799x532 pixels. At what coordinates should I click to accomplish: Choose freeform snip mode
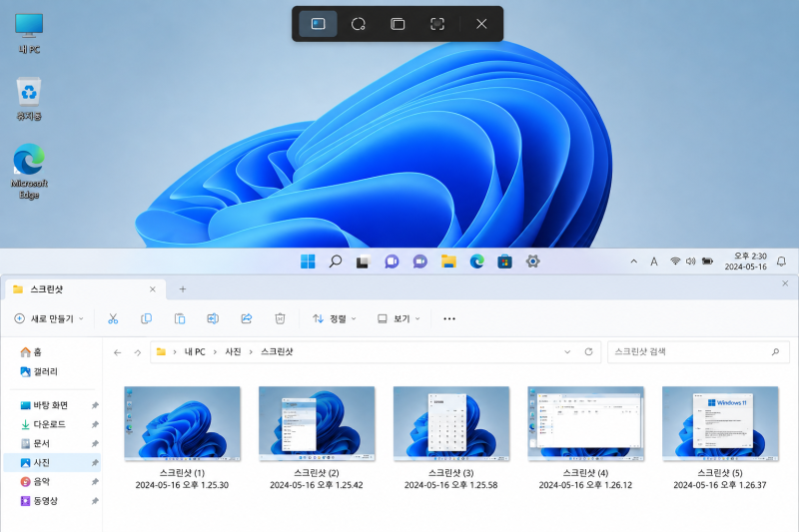coord(359,24)
